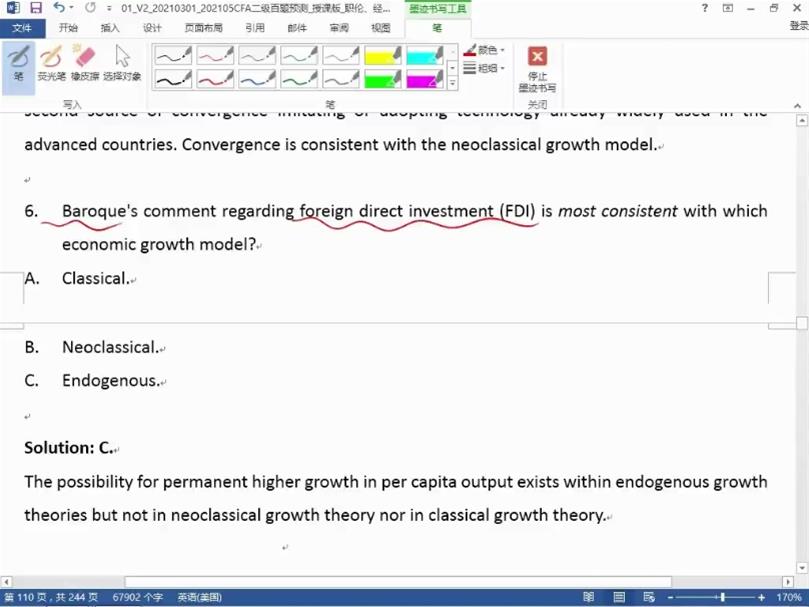Choose the thick black pen in bottom row
The height and width of the screenshot is (607, 809).
tap(173, 79)
